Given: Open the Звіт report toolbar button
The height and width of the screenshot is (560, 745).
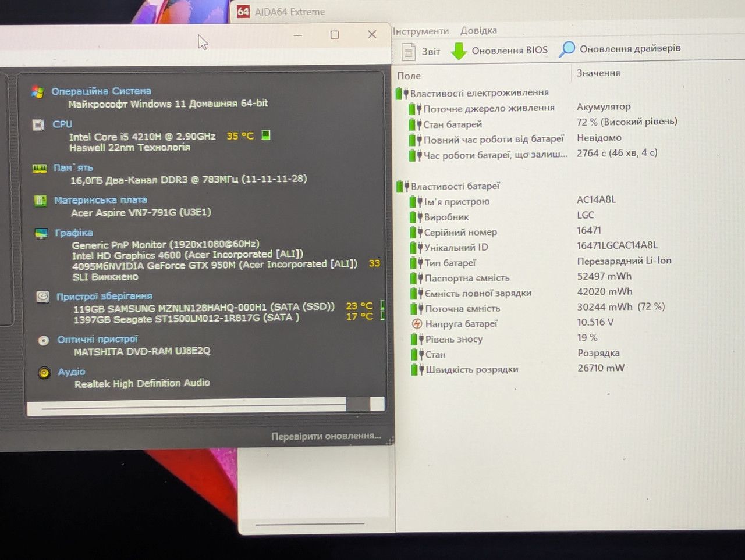Looking at the screenshot, I should (x=421, y=52).
